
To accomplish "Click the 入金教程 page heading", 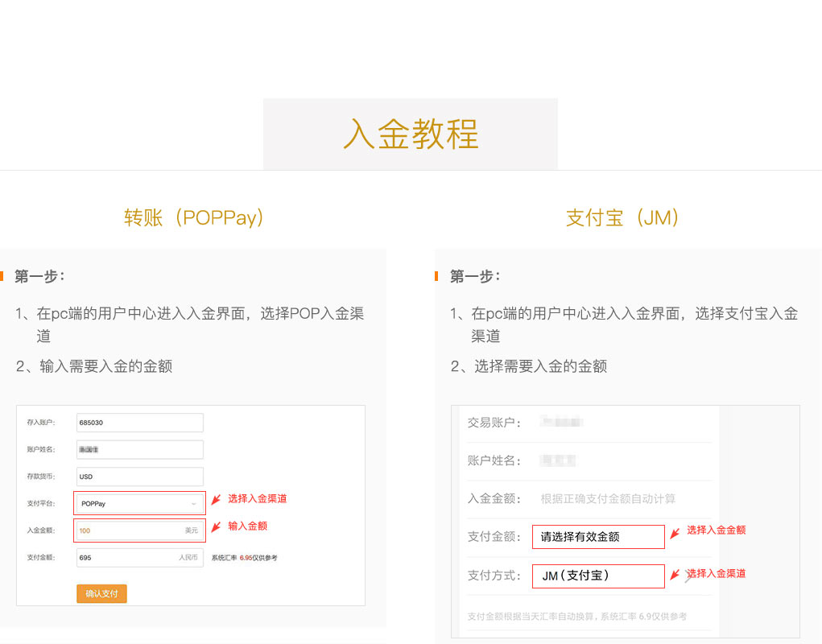I will point(411,134).
